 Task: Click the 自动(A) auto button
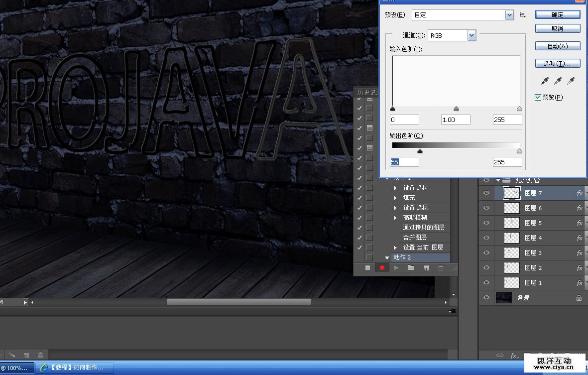point(557,46)
